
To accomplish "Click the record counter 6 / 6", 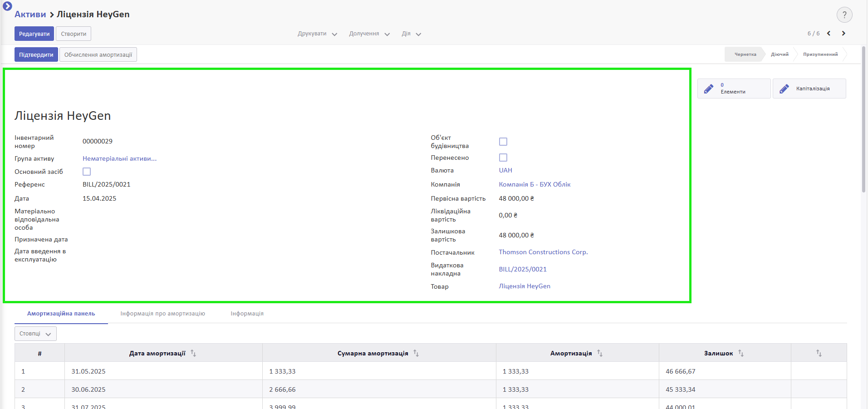I will click(x=813, y=34).
